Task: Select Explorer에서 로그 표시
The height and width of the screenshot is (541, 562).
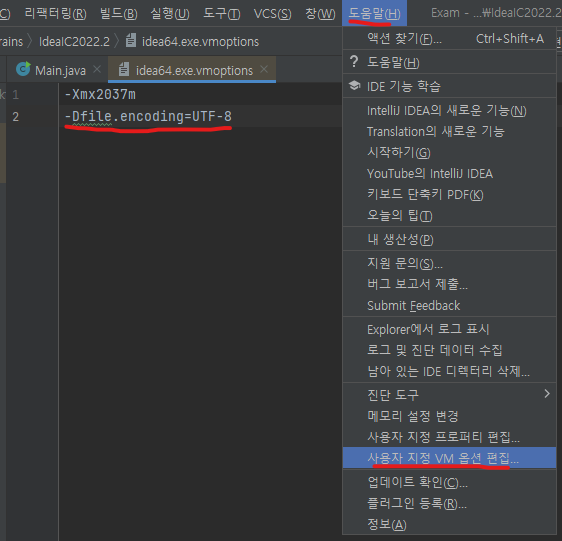Action: pos(449,329)
